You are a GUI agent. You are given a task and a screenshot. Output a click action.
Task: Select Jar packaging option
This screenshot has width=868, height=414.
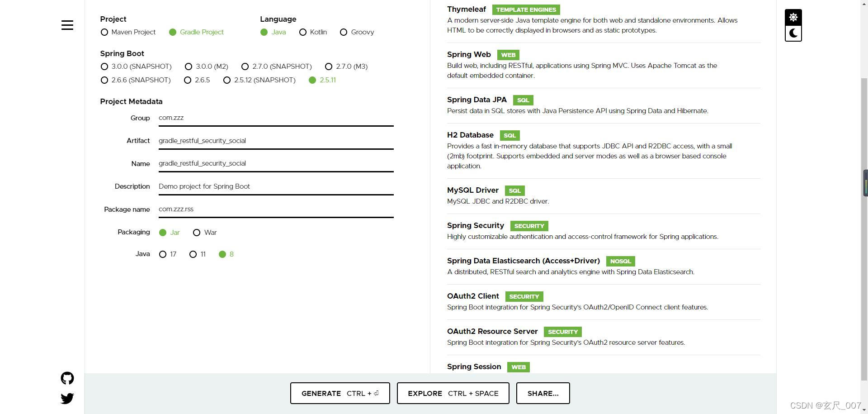[170, 233]
